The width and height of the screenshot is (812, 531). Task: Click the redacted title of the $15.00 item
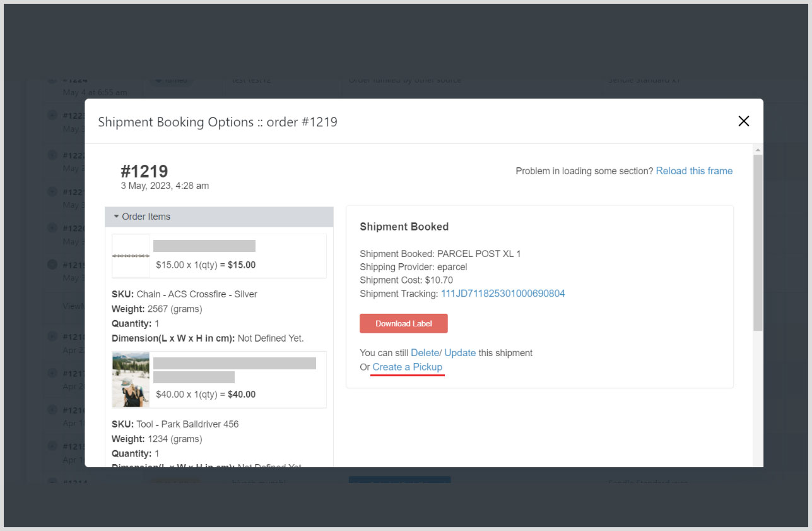point(204,246)
